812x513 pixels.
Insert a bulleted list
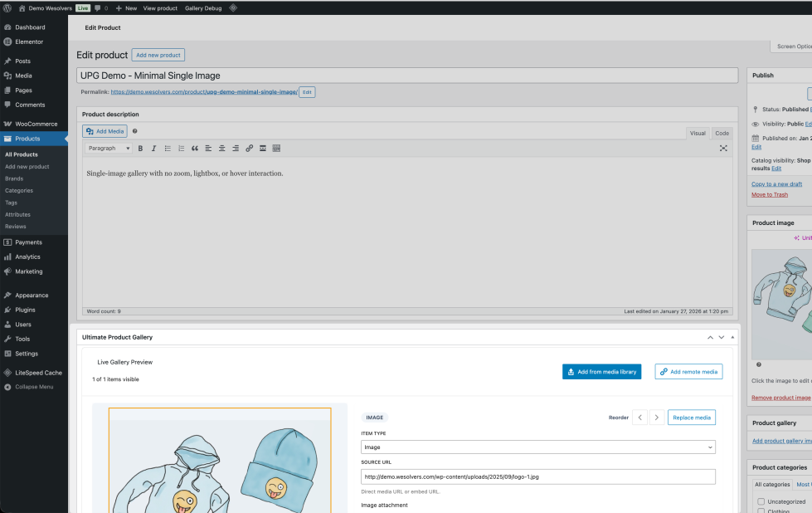click(168, 149)
